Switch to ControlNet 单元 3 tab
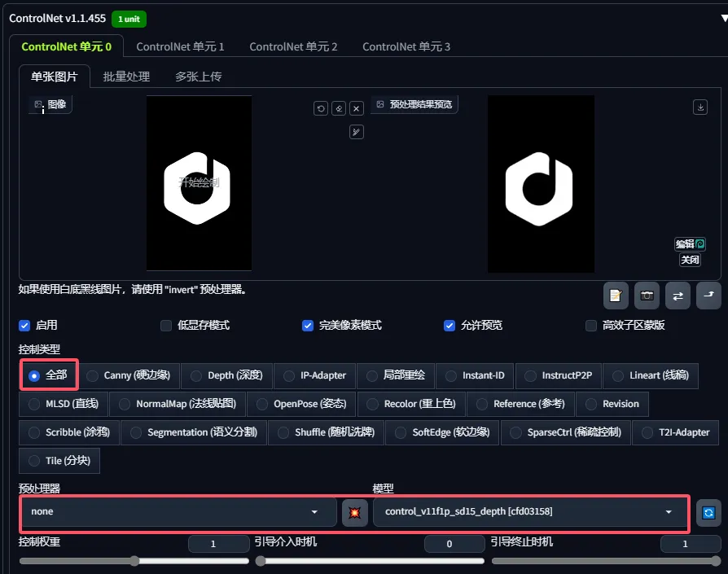The height and width of the screenshot is (574, 728). (406, 47)
